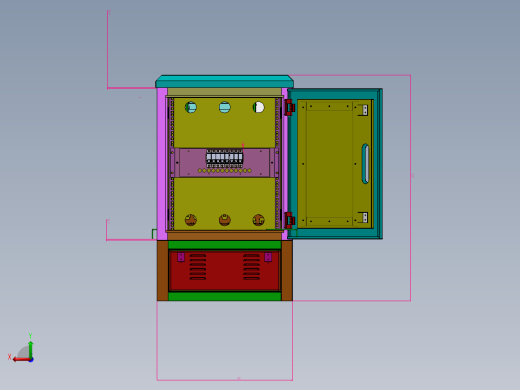Select the upper red door hinge
Screen dimensions: 520x390
(x=289, y=107)
